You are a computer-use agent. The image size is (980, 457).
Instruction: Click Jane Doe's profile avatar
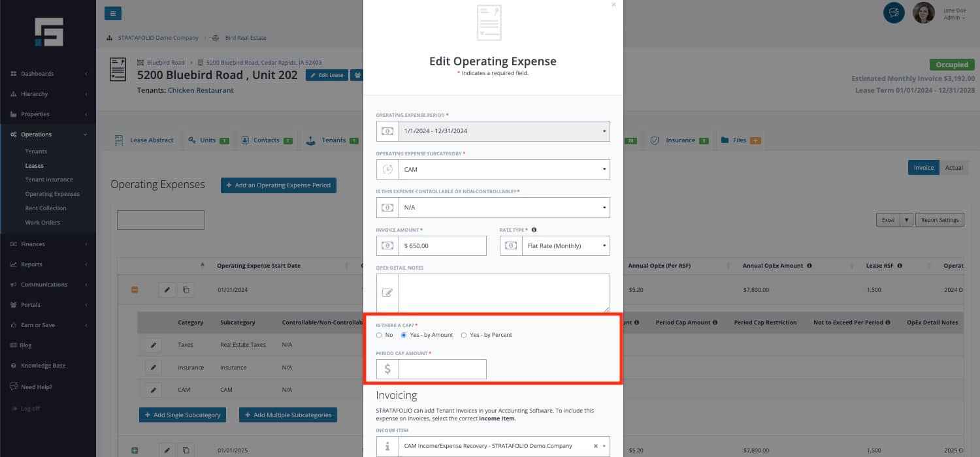tap(923, 13)
